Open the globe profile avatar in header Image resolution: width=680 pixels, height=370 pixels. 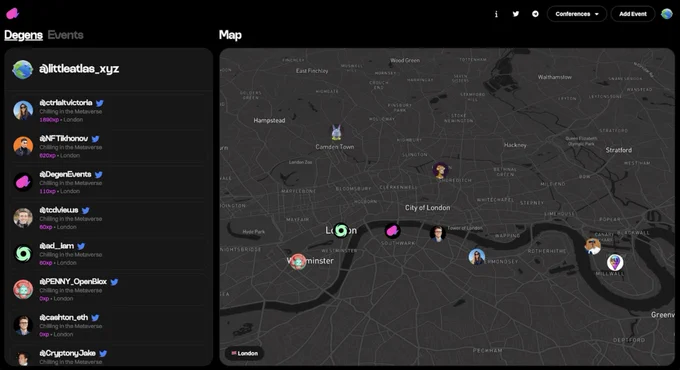click(x=667, y=14)
